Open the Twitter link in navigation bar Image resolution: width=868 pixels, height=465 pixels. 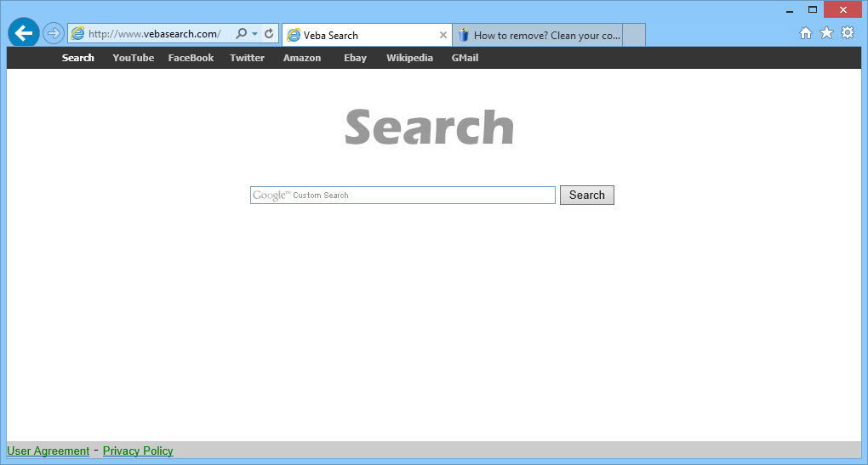(x=247, y=58)
